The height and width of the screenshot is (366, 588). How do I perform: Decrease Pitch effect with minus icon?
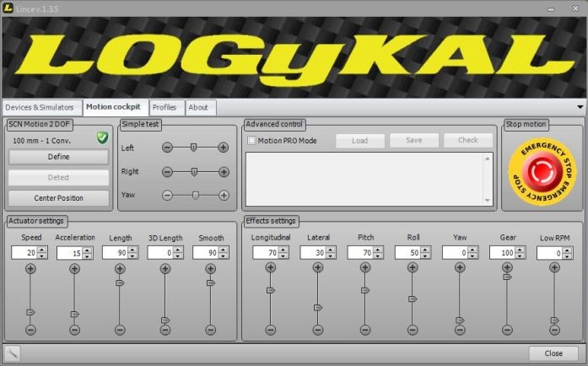[x=365, y=330]
